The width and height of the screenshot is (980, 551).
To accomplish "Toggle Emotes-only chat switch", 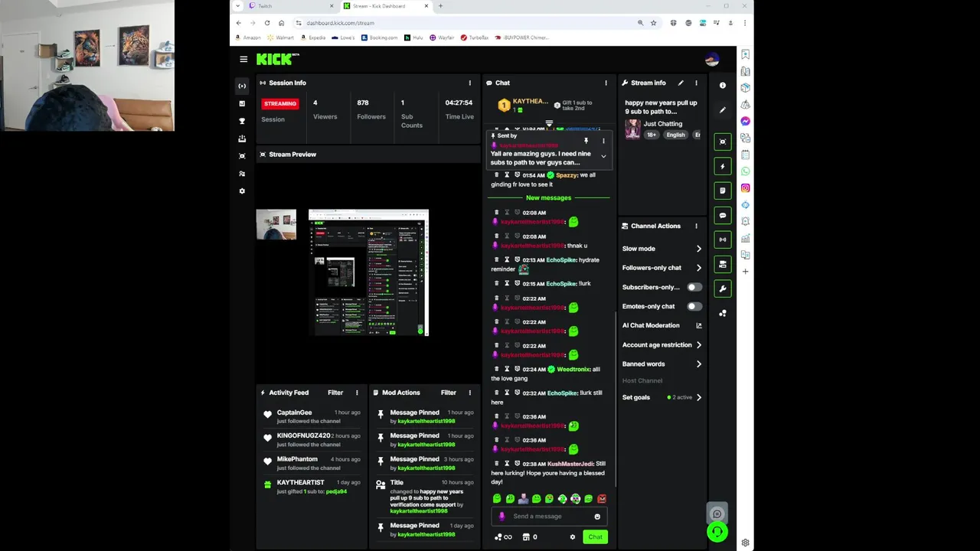I will coord(694,306).
